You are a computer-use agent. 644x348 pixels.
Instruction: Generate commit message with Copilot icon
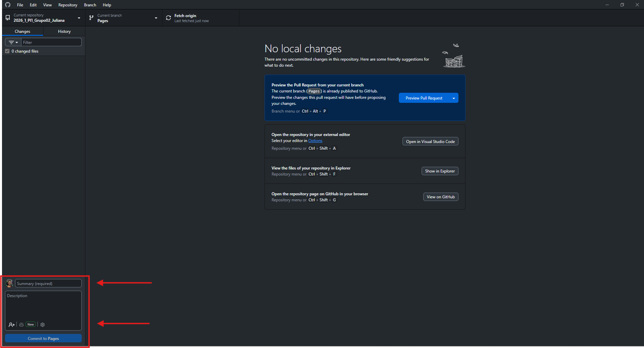coord(21,325)
